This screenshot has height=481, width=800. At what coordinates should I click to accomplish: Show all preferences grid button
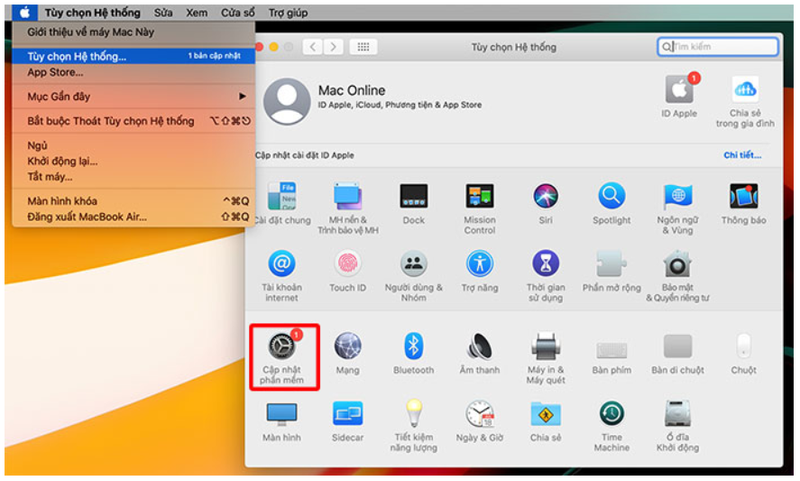(x=363, y=47)
